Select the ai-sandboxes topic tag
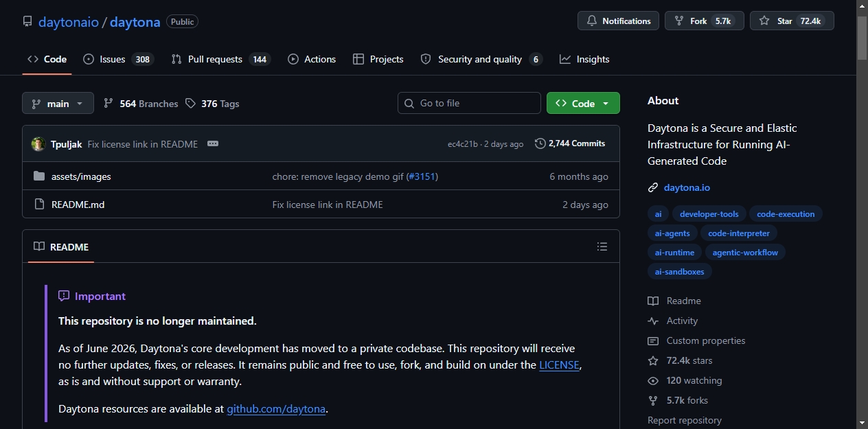The width and height of the screenshot is (868, 429). point(680,272)
